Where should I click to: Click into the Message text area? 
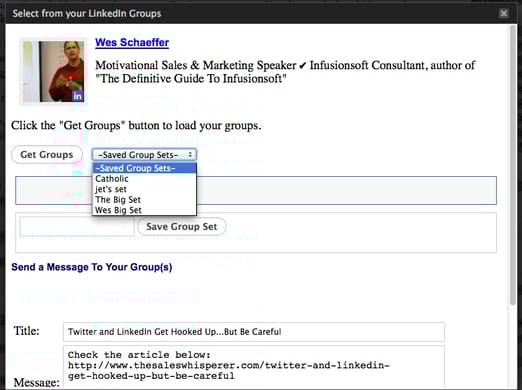pos(254,367)
